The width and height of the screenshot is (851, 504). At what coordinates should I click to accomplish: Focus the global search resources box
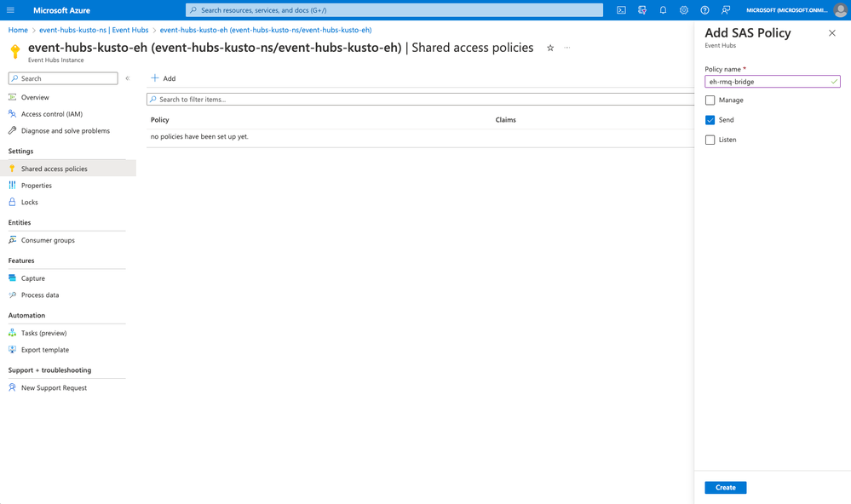(394, 10)
